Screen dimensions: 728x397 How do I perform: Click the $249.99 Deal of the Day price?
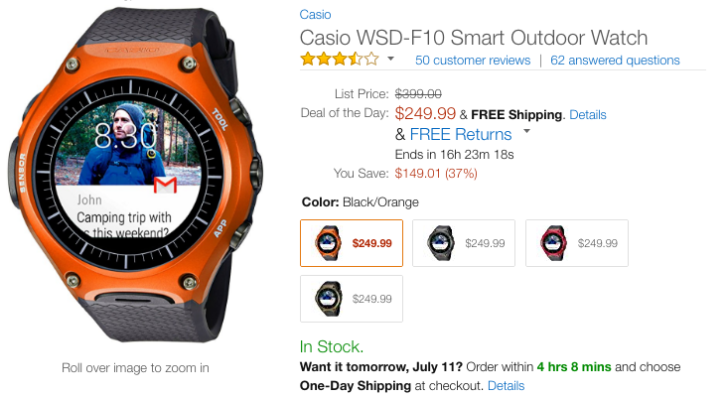pyautogui.click(x=425, y=113)
